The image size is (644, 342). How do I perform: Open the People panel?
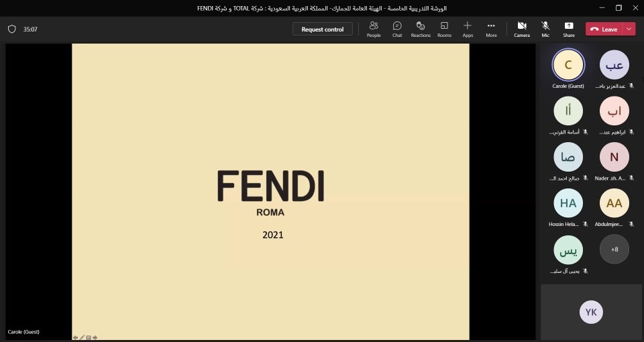pos(374,29)
